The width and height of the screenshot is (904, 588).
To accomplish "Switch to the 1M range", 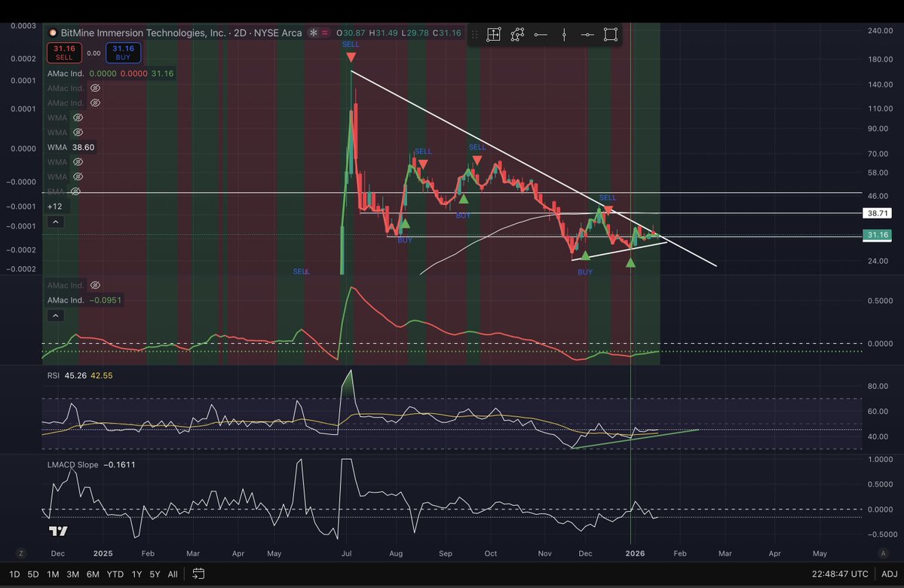I will tap(53, 574).
